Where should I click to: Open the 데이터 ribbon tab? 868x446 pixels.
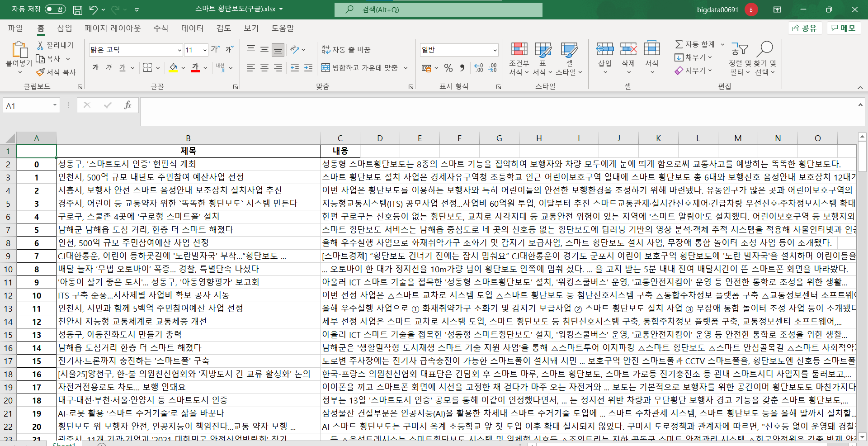192,28
